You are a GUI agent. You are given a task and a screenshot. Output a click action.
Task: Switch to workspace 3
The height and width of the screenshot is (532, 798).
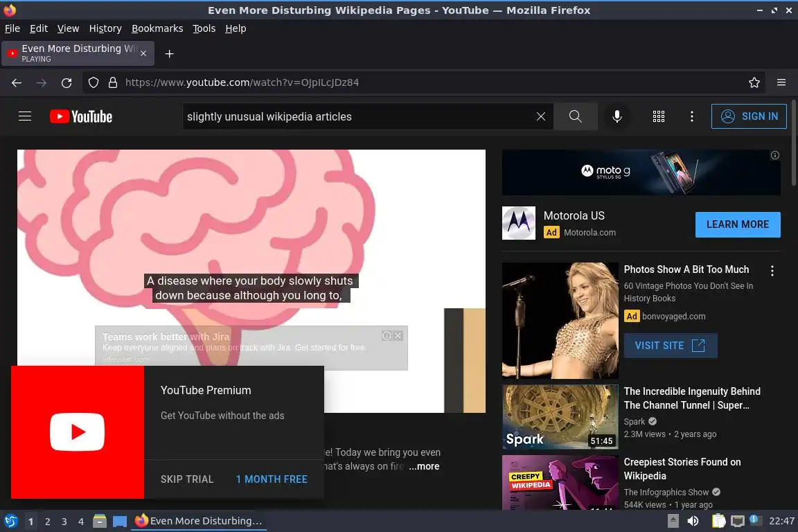(64, 522)
